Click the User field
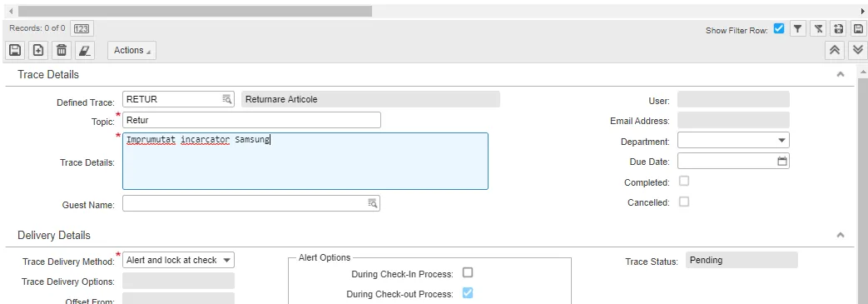Image resolution: width=868 pixels, height=304 pixels. click(x=733, y=99)
